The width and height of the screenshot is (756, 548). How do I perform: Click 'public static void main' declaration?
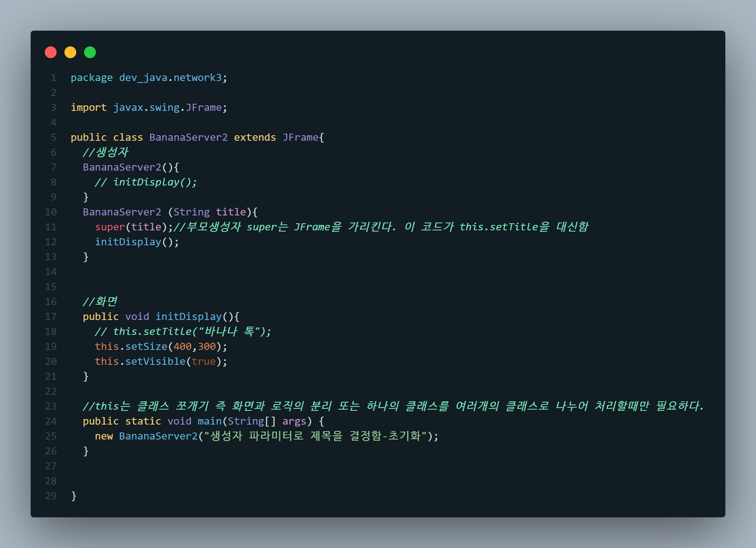[152, 421]
